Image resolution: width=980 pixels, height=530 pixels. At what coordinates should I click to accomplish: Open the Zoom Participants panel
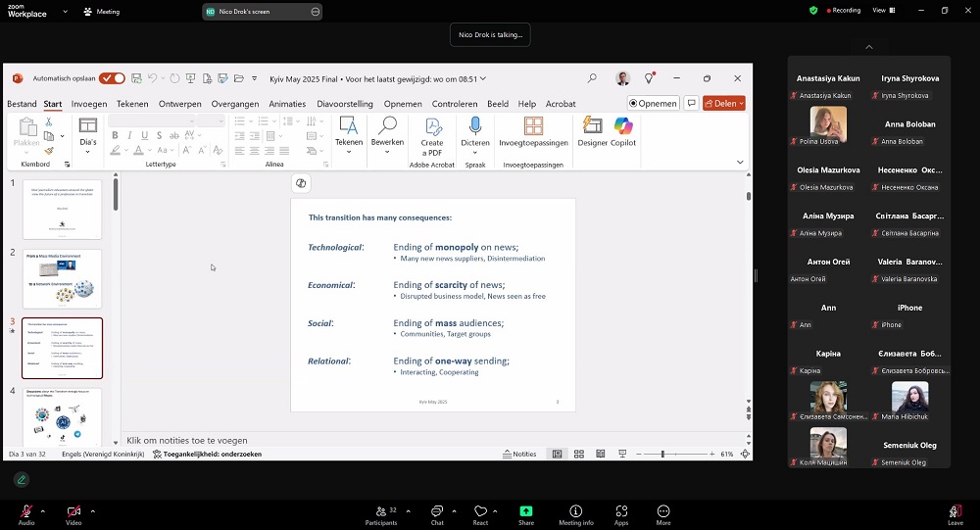pos(382,515)
